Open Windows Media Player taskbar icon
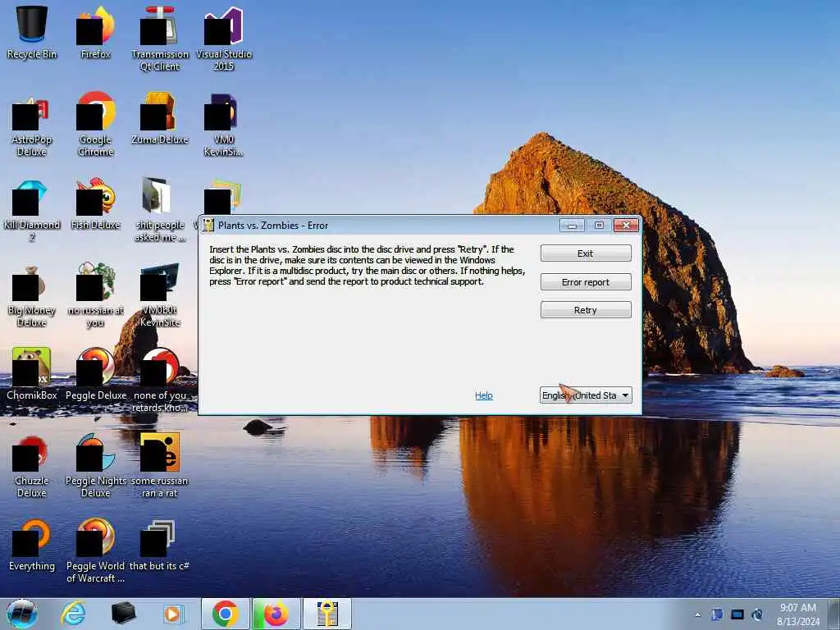This screenshot has width=840, height=630. [172, 614]
